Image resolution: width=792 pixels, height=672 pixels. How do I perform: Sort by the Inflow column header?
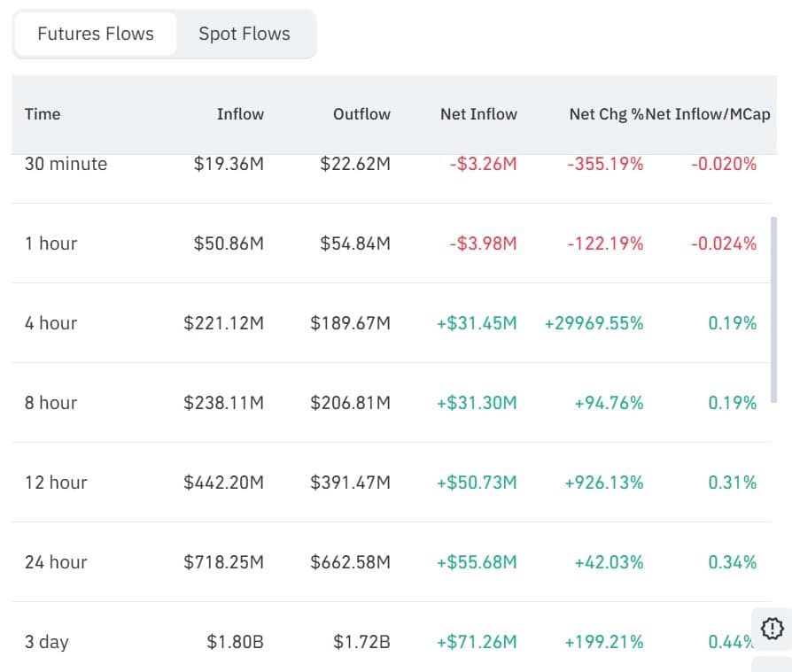click(240, 113)
